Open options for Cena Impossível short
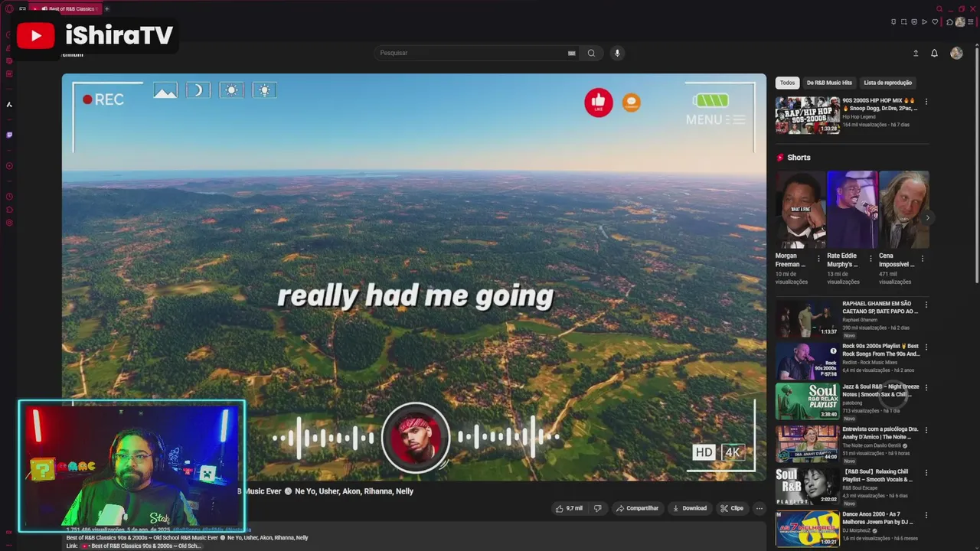This screenshot has width=980, height=551. click(x=922, y=259)
